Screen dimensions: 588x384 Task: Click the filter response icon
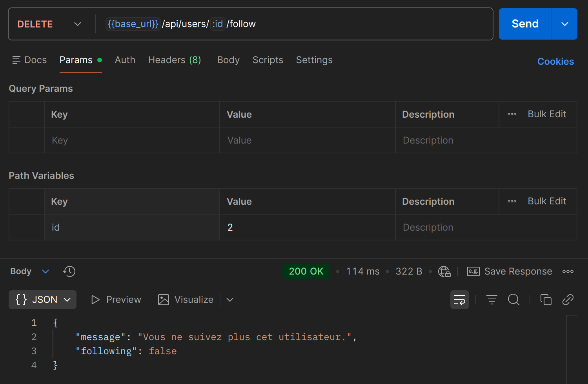[492, 300]
